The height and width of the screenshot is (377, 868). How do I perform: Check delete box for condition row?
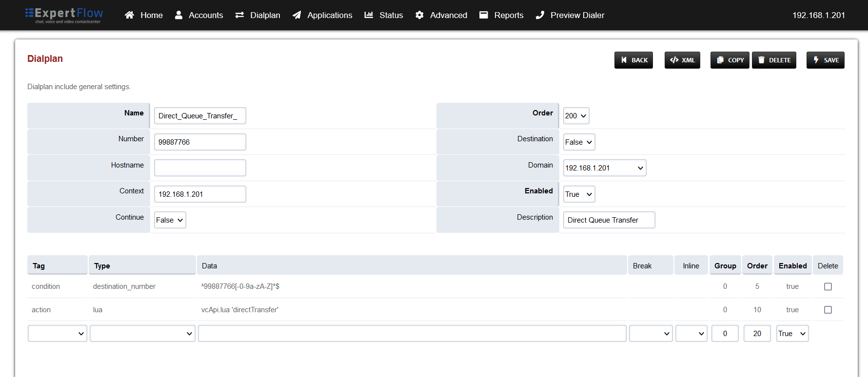tap(828, 287)
